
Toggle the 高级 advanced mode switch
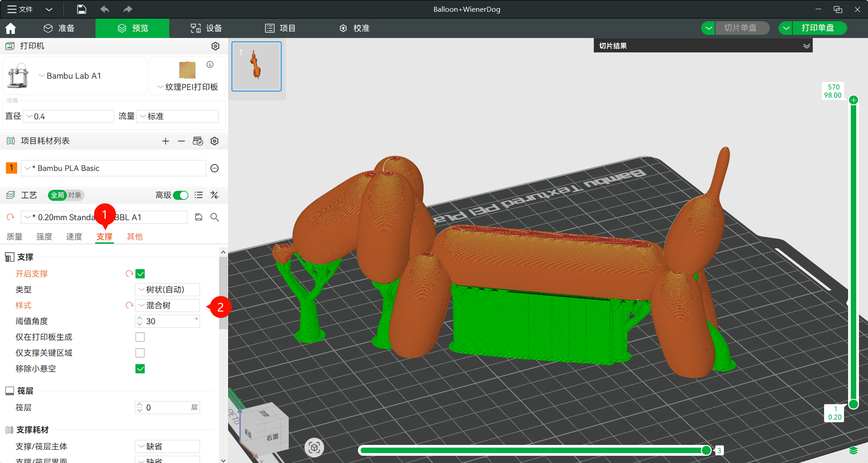pyautogui.click(x=181, y=195)
